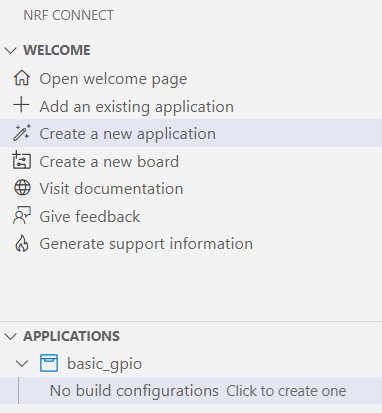Collapse the basic_gpio tree chevron
The width and height of the screenshot is (382, 413).
[22, 363]
